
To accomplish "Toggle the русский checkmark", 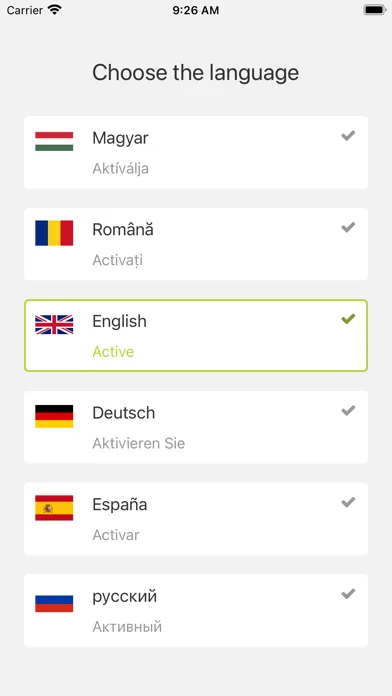I will [348, 593].
